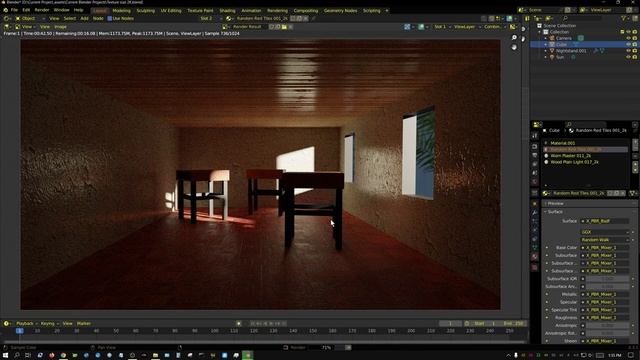
Task: Click the image editor type icon
Action: [6, 27]
